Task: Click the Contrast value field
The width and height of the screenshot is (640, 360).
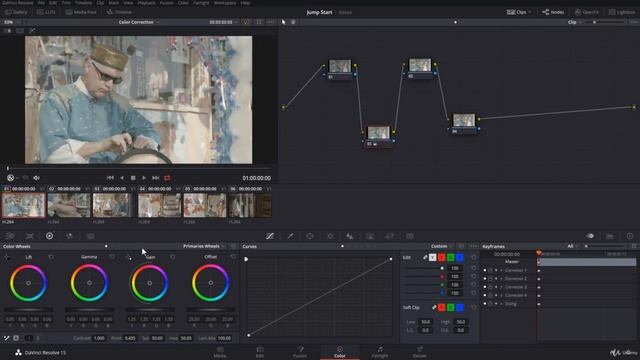Action: point(99,338)
